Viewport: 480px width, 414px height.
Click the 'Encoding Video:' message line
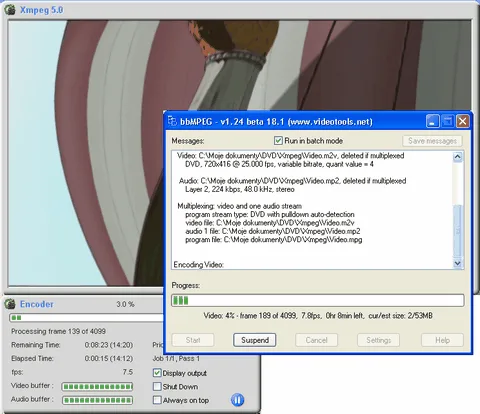(x=198, y=265)
